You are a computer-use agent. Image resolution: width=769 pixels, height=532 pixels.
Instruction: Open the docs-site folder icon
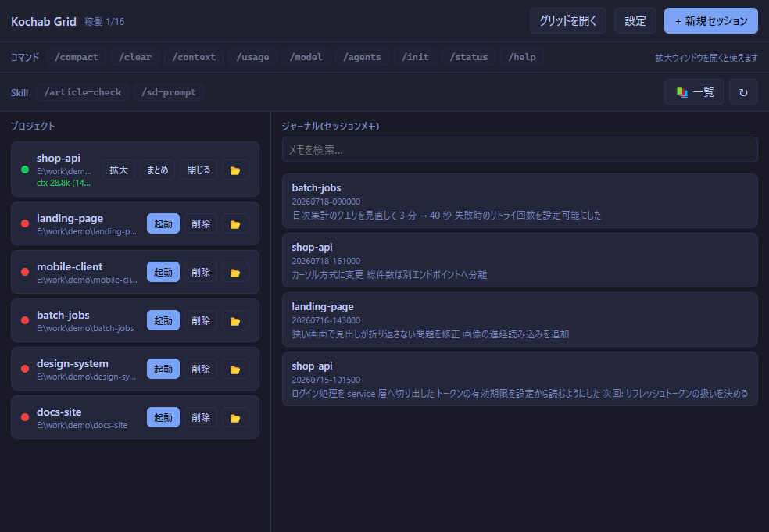235,418
